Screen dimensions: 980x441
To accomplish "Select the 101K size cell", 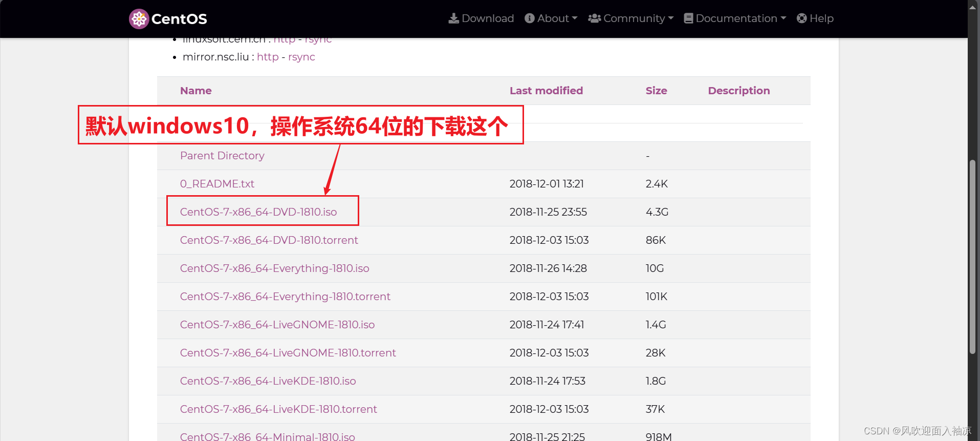I will click(x=657, y=297).
